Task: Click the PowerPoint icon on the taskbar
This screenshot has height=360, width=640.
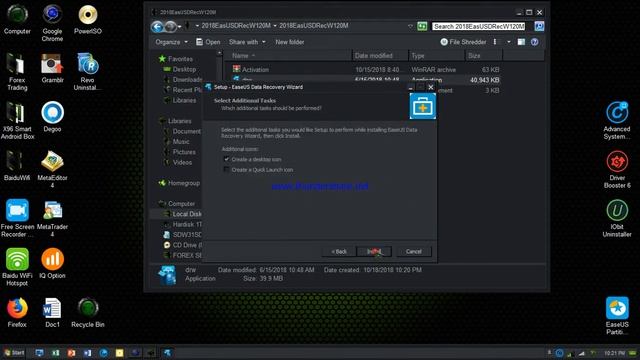Action: (71, 353)
